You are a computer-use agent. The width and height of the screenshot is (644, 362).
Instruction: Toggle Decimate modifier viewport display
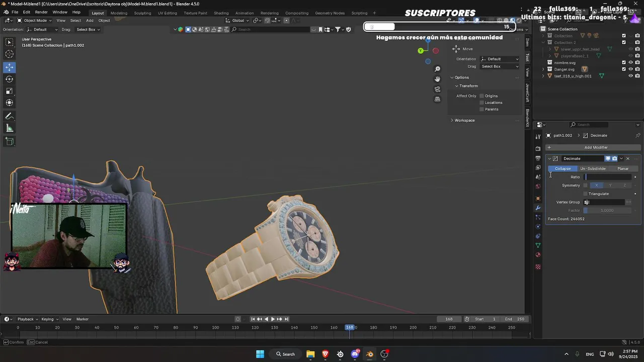608,158
